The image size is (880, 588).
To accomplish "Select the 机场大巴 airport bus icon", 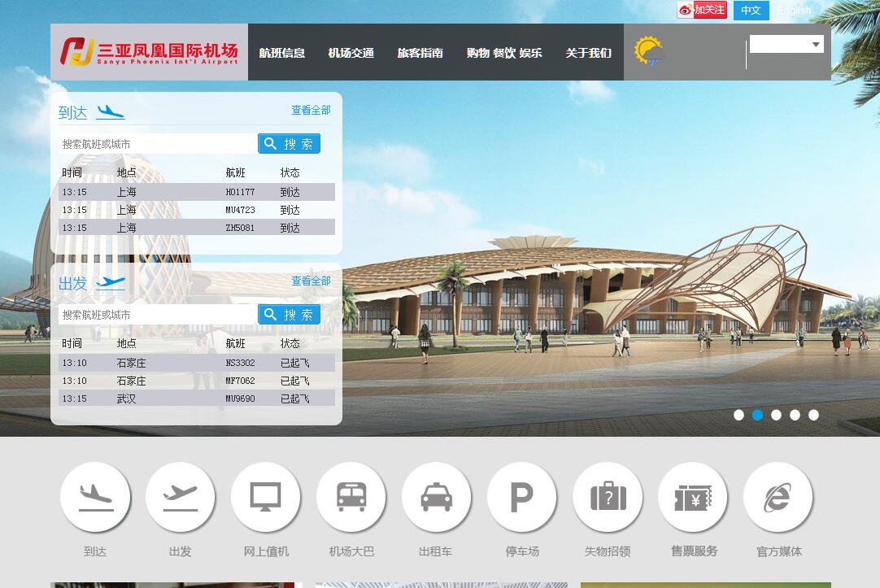I will pos(351,497).
